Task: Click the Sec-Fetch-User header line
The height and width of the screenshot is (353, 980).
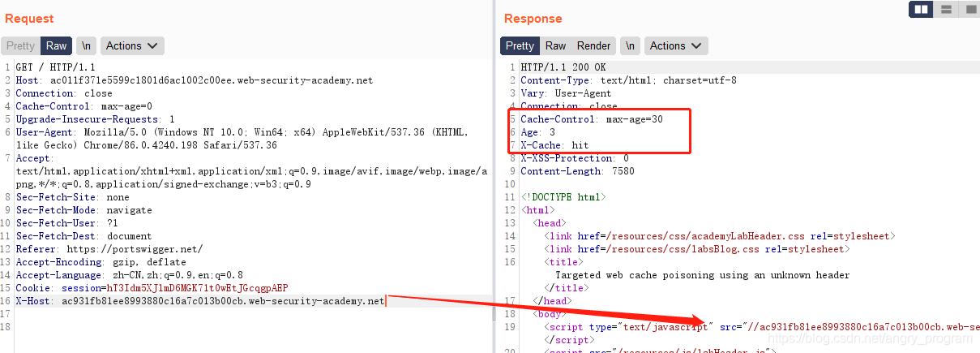Action: pos(66,223)
